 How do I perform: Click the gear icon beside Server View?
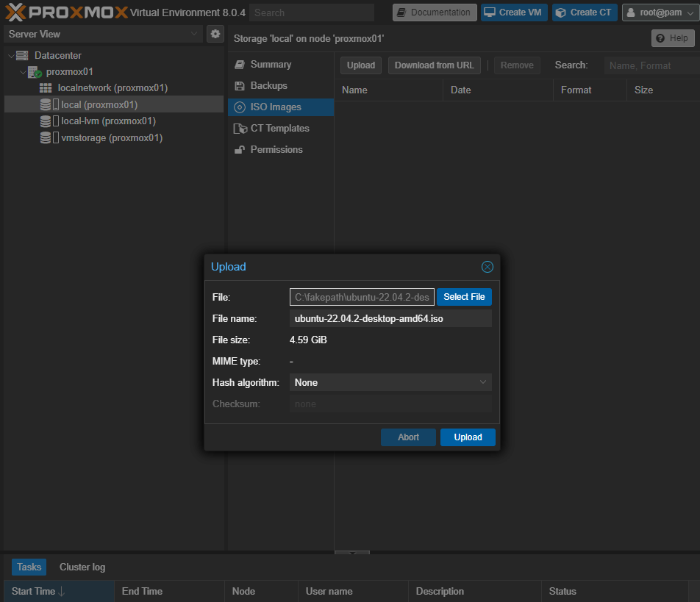coord(215,34)
